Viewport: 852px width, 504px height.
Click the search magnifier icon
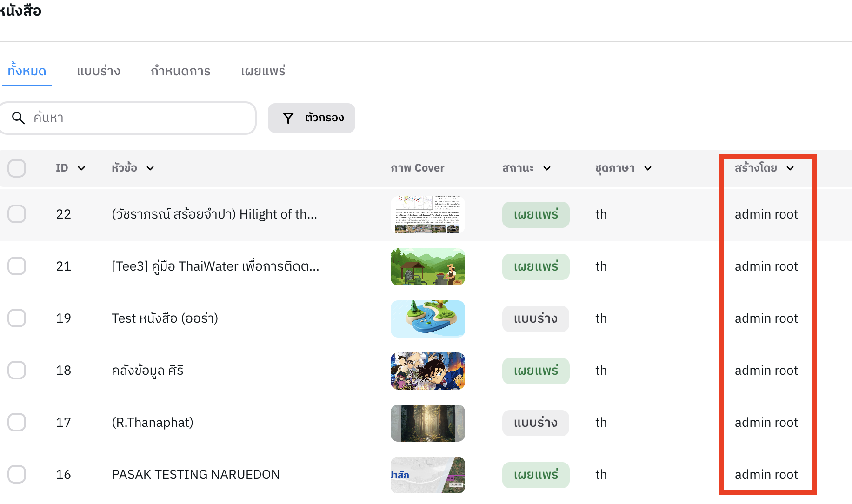click(x=18, y=118)
